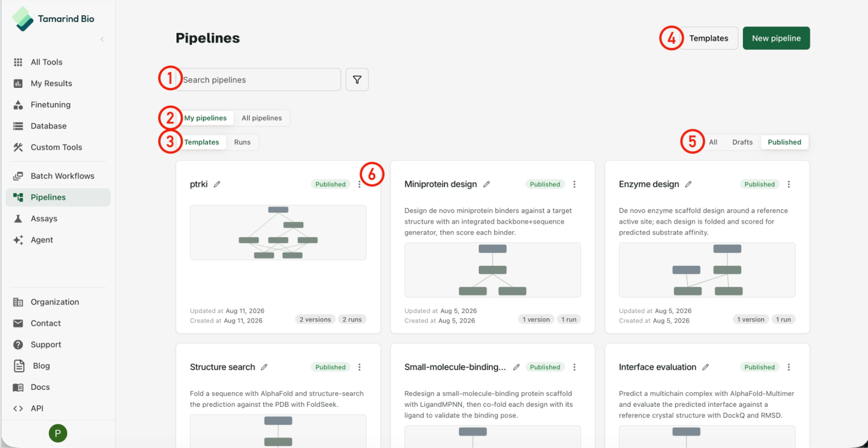
Task: Edit Enzyme design name with pencil icon
Action: coord(688,184)
